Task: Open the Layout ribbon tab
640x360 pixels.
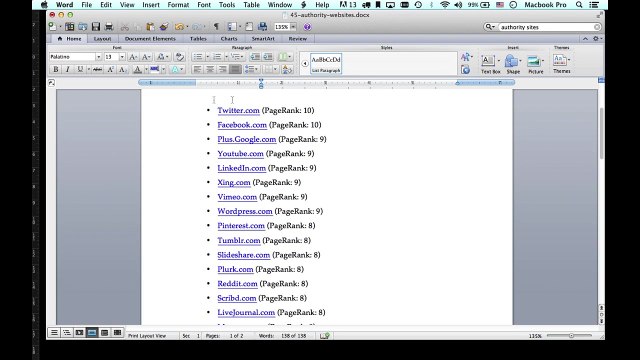Action: [102, 39]
